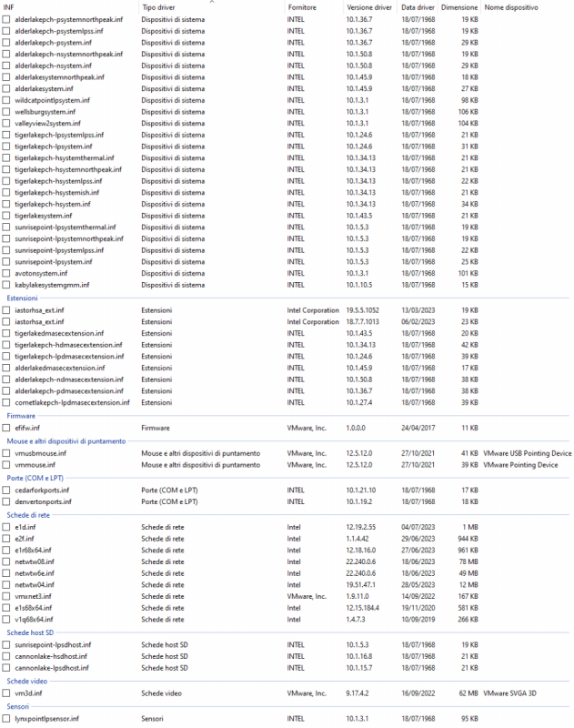
Task: Sort by Versione driver column
Action: pyautogui.click(x=370, y=7)
